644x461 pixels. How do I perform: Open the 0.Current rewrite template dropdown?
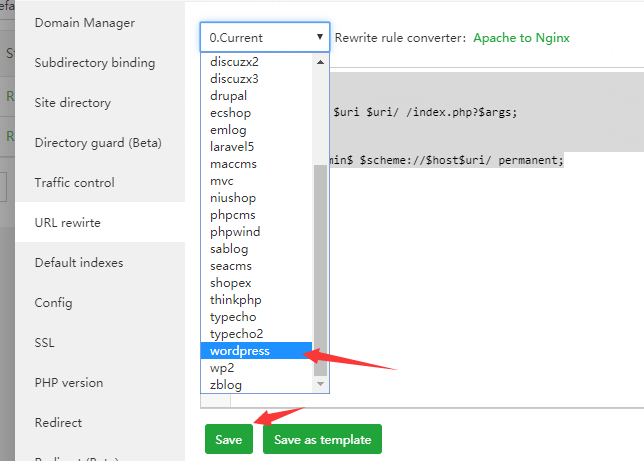(265, 37)
